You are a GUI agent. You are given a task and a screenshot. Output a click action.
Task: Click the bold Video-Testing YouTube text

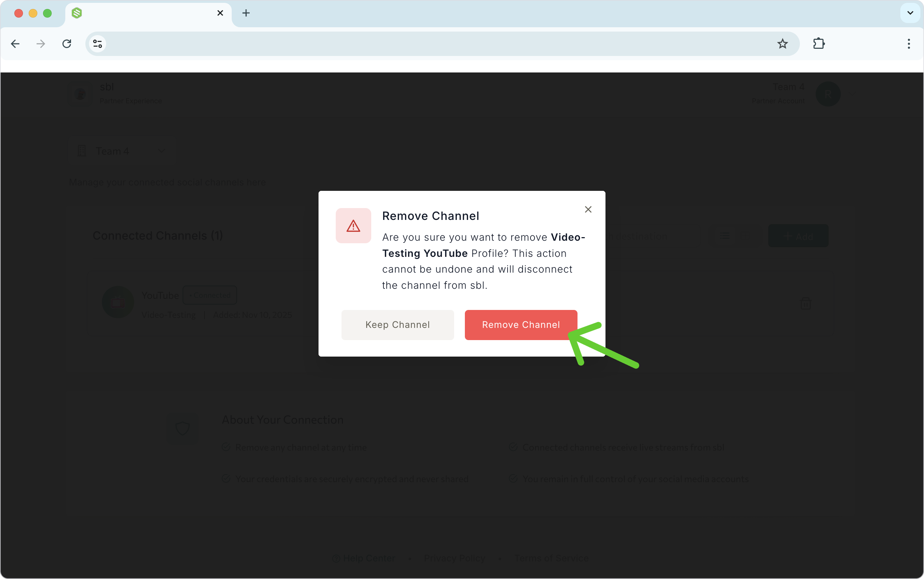(x=484, y=245)
